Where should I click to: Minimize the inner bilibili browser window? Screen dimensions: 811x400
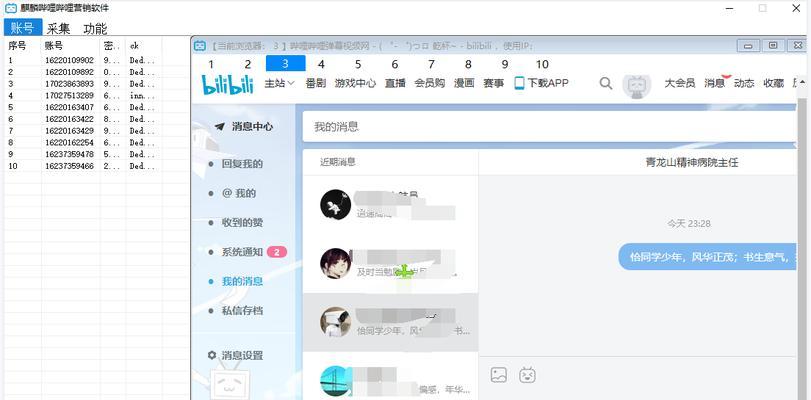[x=748, y=46]
